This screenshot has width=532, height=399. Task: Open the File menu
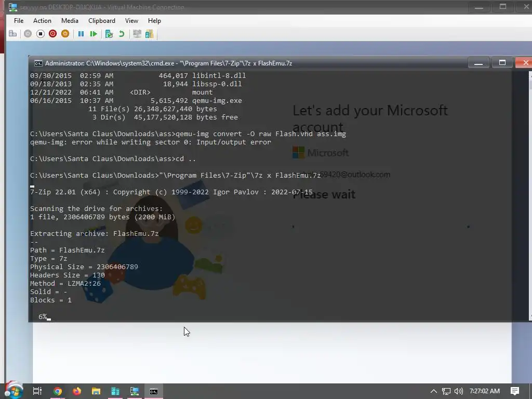tap(19, 21)
